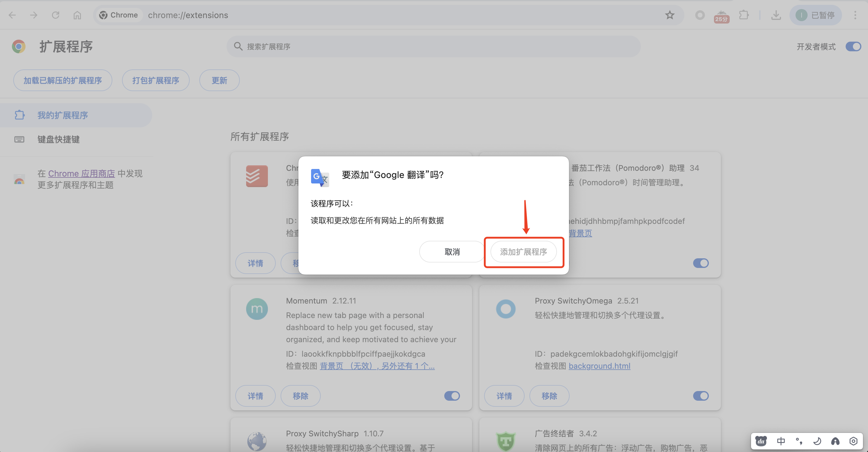Image resolution: width=868 pixels, height=452 pixels.
Task: Click the Momentum extension icon
Action: point(257,309)
